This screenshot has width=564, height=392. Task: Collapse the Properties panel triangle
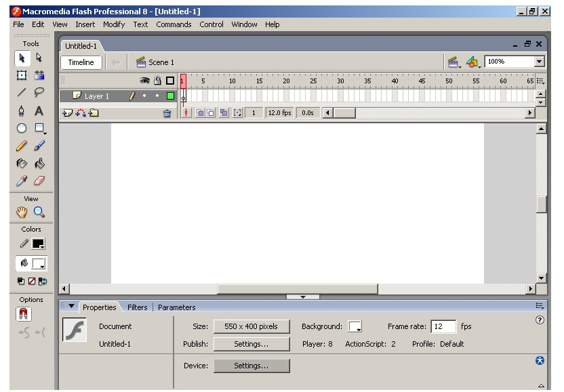coord(71,306)
